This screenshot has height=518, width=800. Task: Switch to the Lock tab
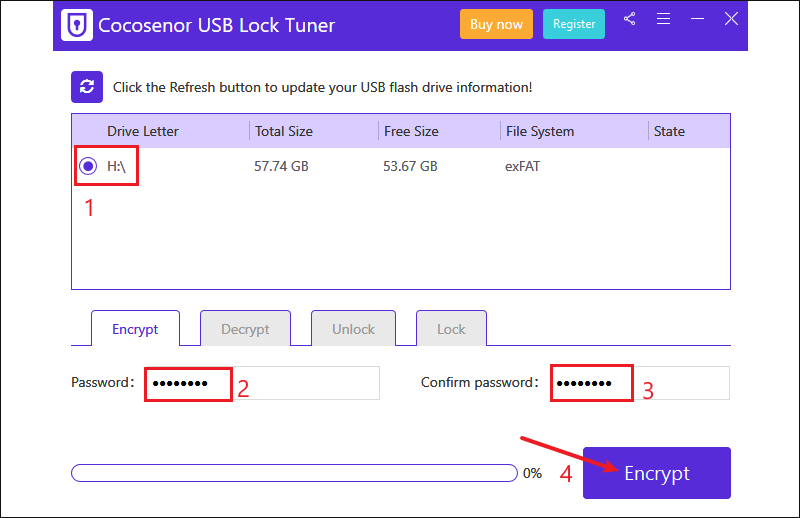(451, 329)
